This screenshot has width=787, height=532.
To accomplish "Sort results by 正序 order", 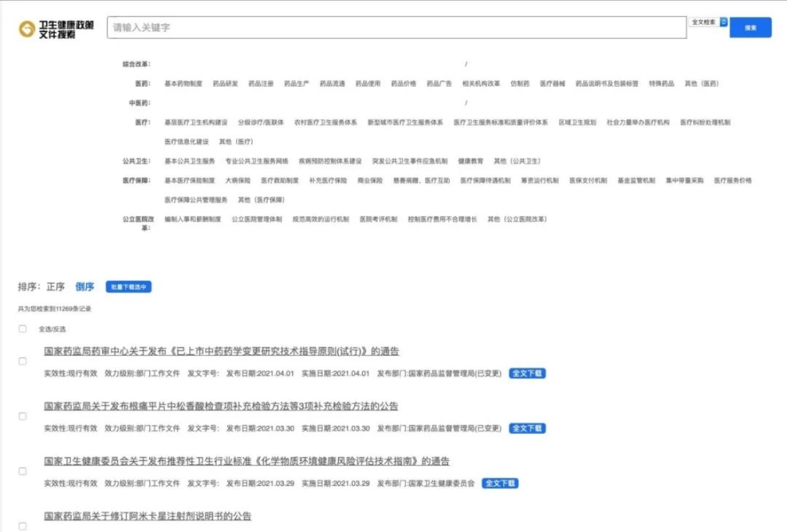I will pos(55,287).
